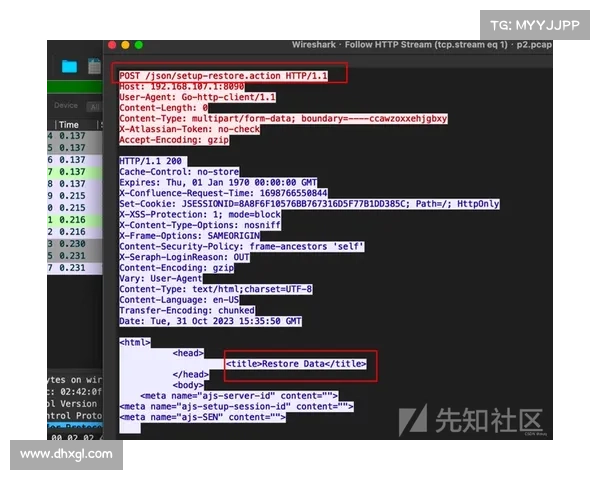
Task: Click the opening '<html>' tag line
Action: [x=135, y=343]
